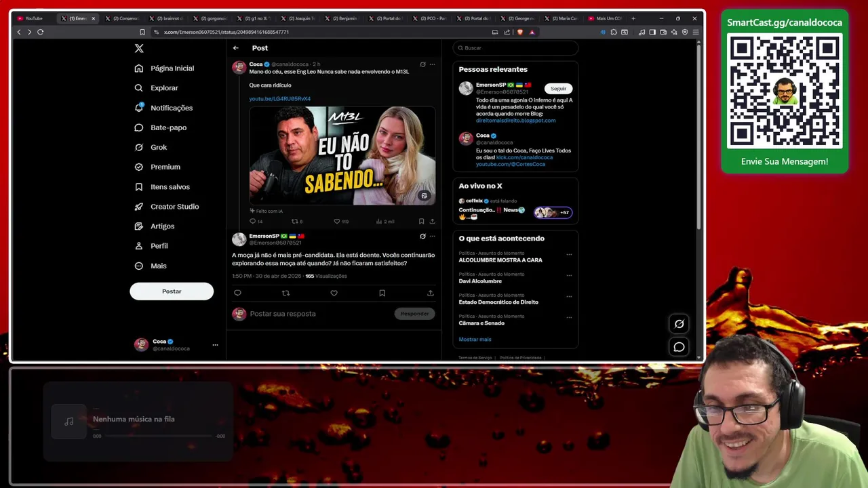Open the floating messages button
Image resolution: width=868 pixels, height=488 pixels.
pyautogui.click(x=679, y=347)
